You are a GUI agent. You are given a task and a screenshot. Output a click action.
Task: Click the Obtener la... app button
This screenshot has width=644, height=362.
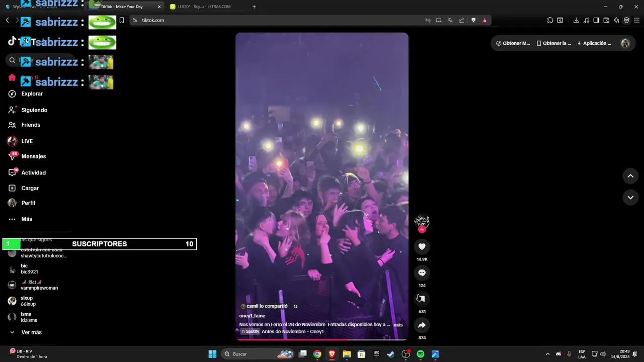tap(553, 43)
